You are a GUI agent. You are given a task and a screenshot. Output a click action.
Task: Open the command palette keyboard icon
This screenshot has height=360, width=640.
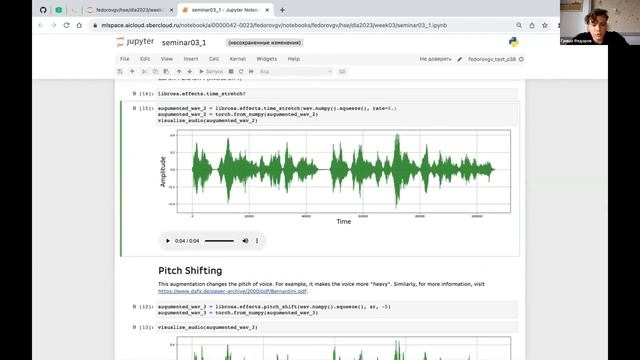pos(342,71)
